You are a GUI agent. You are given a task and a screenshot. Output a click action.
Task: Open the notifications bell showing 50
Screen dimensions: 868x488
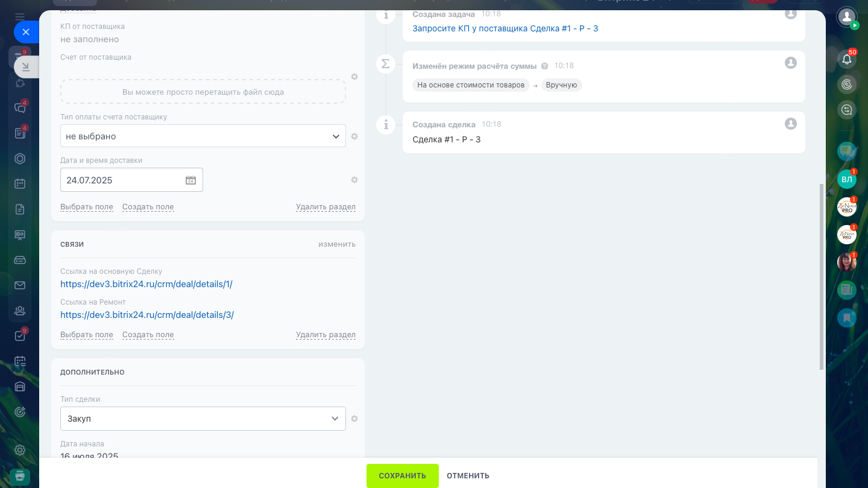pyautogui.click(x=847, y=59)
